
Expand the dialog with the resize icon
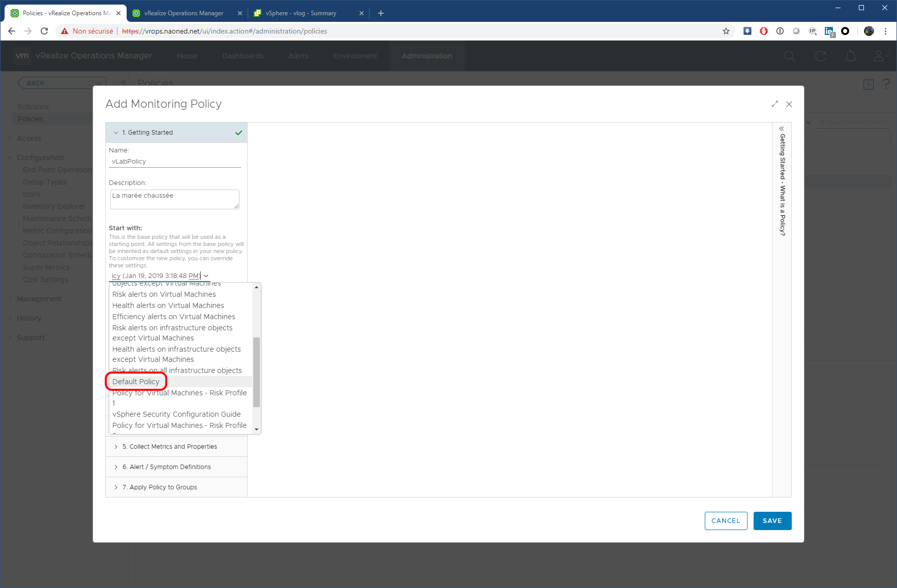click(x=774, y=104)
